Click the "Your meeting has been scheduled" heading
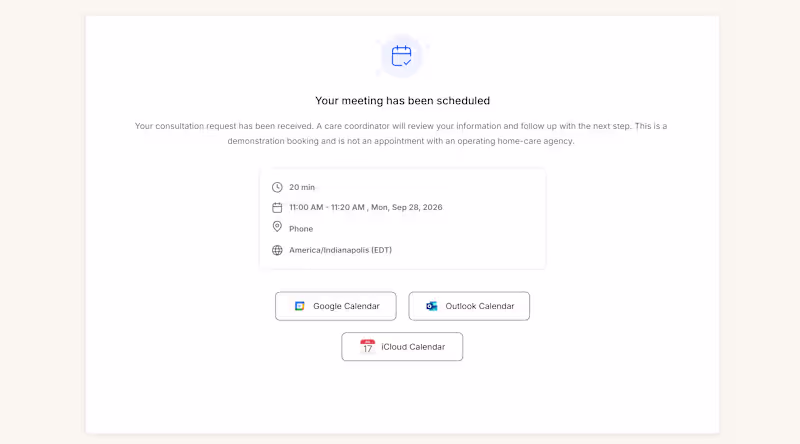800x444 pixels. (403, 101)
